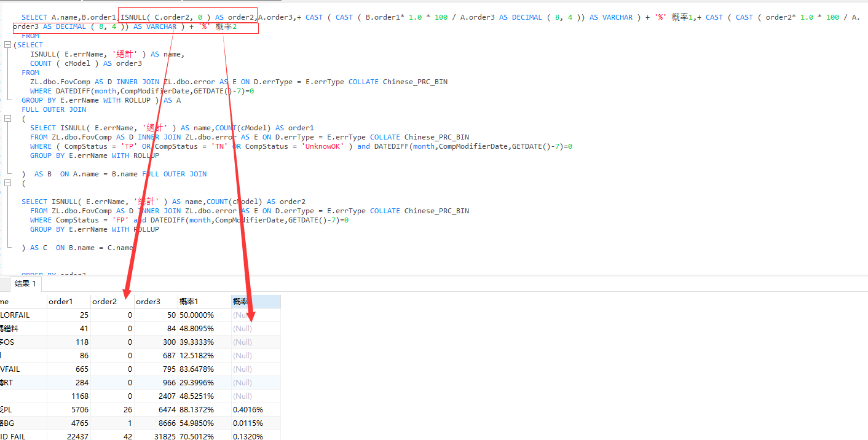
Task: Select the 概率1 column header
Action: [x=205, y=301]
